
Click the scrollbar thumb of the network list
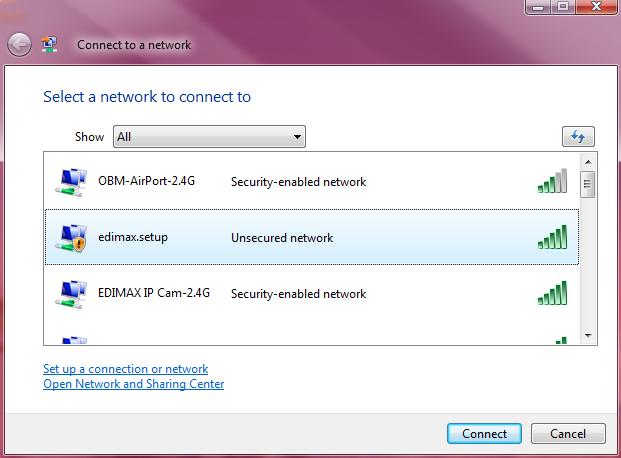click(x=588, y=184)
